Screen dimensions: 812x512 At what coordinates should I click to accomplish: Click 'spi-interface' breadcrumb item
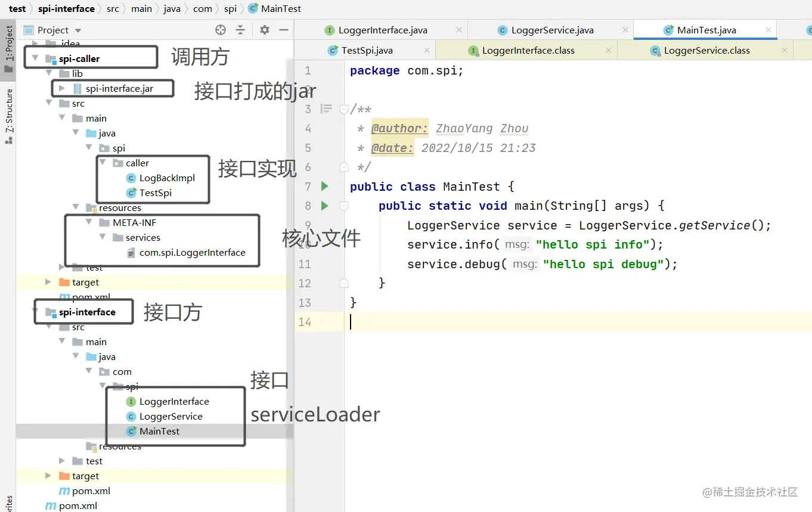[66, 8]
